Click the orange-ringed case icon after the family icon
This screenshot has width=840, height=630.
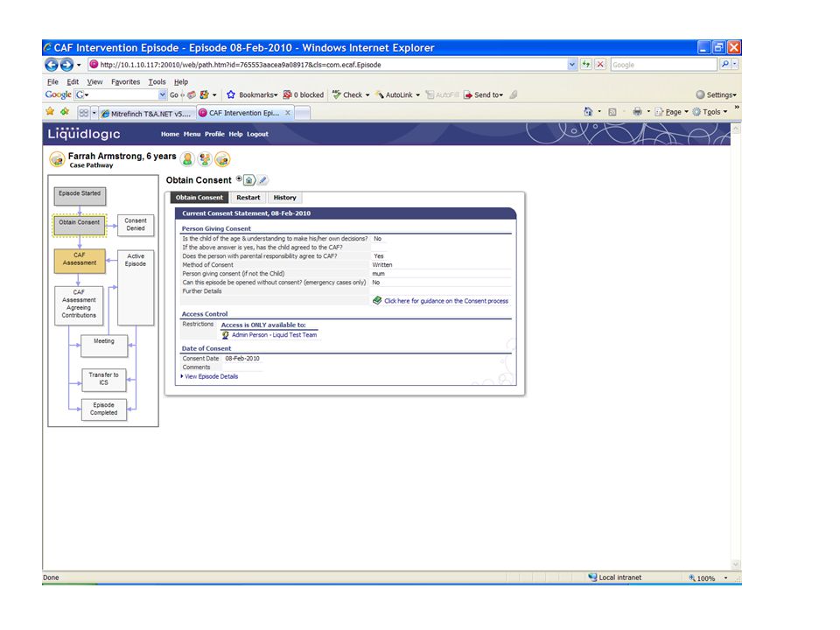[x=222, y=159]
